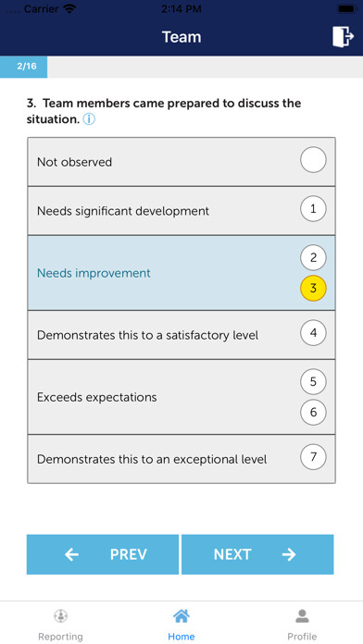Choose rating 2 radio button
This screenshot has height=644, width=363.
tap(313, 258)
